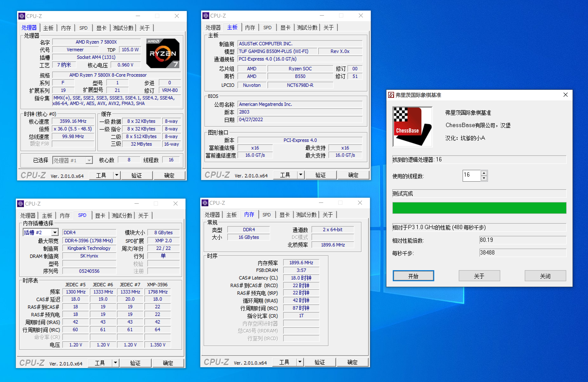Click the CPU-Z app icon in the SPD window title bar
The image size is (588, 382).
(x=21, y=204)
